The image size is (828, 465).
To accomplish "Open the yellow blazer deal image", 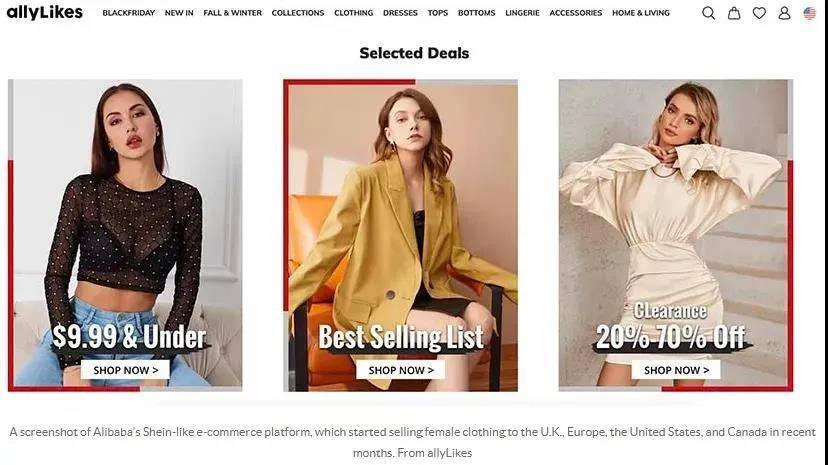I will (401, 235).
